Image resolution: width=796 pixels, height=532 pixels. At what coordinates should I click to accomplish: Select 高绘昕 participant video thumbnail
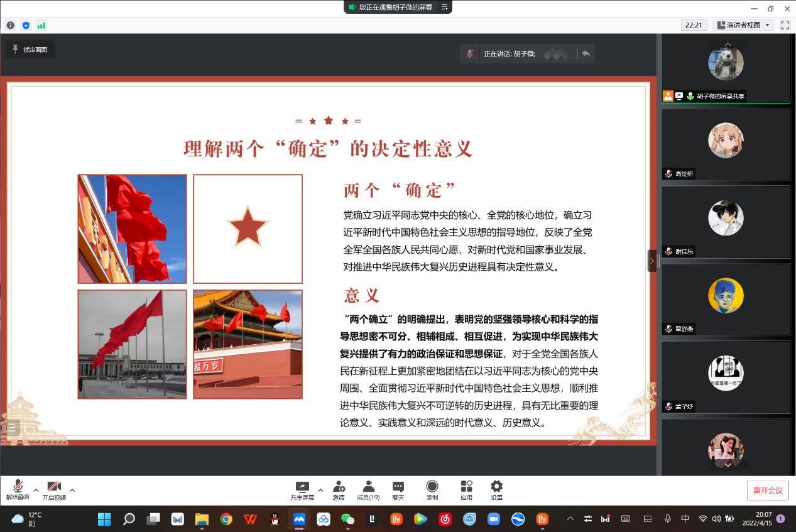coord(726,144)
